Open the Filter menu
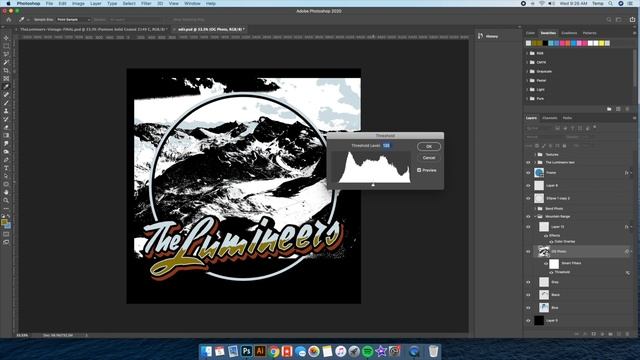The image size is (640, 360). click(x=146, y=3)
